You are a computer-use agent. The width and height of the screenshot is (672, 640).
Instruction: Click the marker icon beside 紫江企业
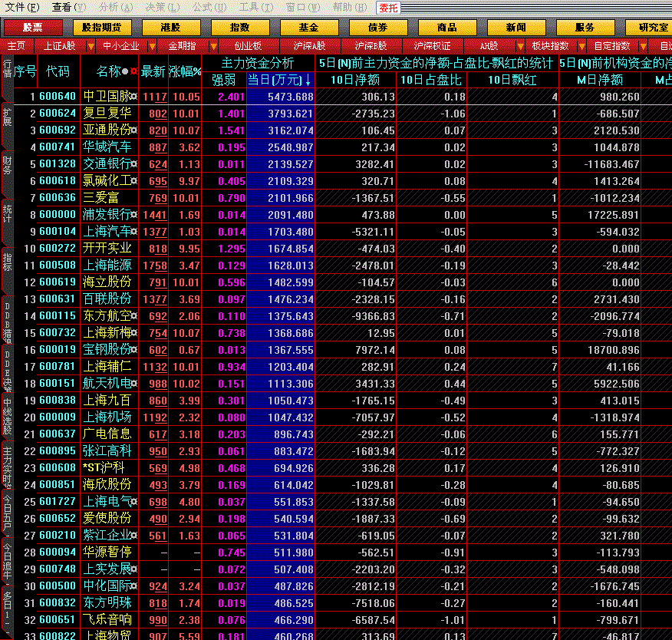(134, 535)
